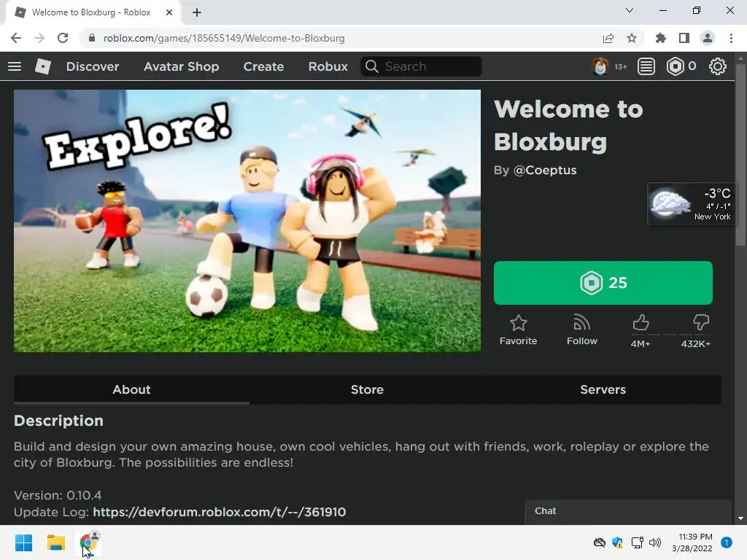Open the Create menu item
This screenshot has width=747, height=560.
(263, 66)
